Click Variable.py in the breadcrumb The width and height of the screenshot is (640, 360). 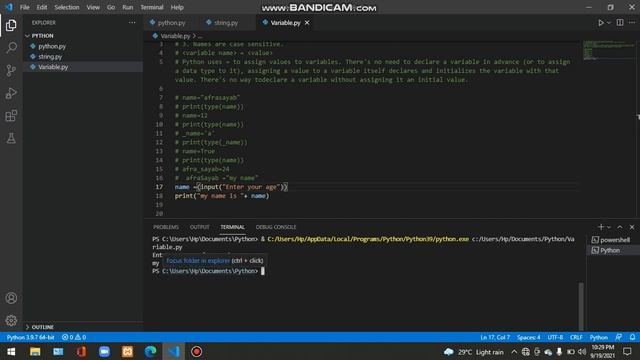(x=175, y=36)
